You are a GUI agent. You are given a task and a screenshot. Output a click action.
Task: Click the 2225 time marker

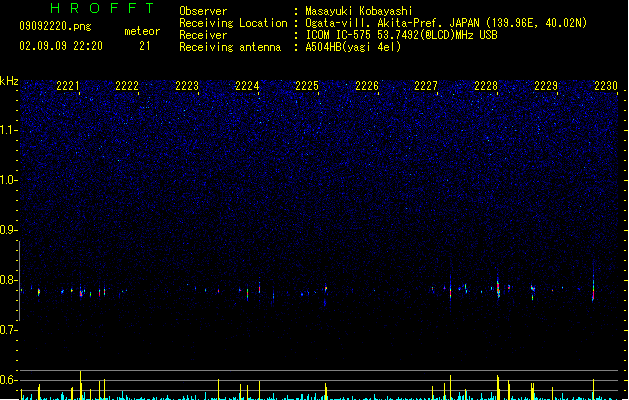[x=307, y=86]
